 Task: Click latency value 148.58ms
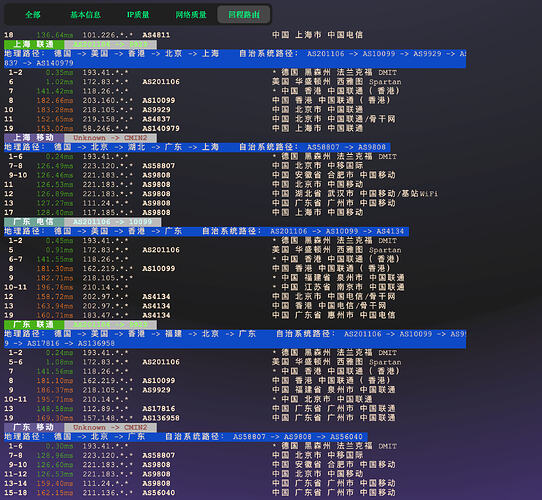[55, 408]
